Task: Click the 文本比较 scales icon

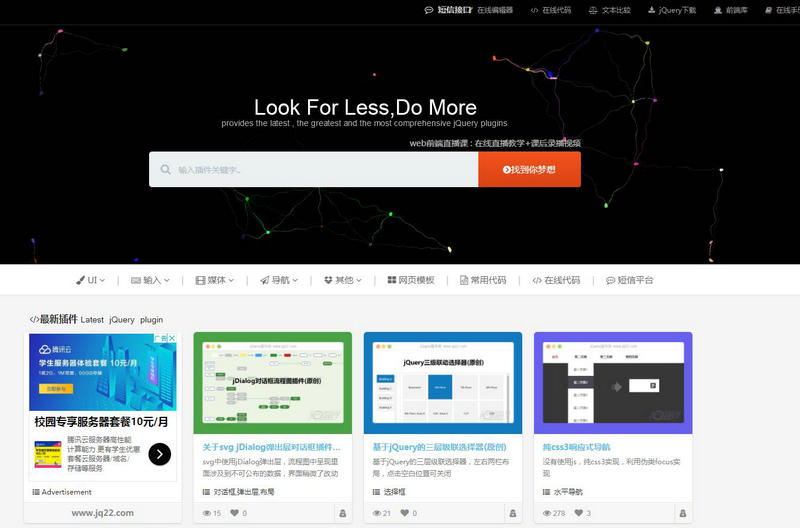Action: [x=594, y=10]
